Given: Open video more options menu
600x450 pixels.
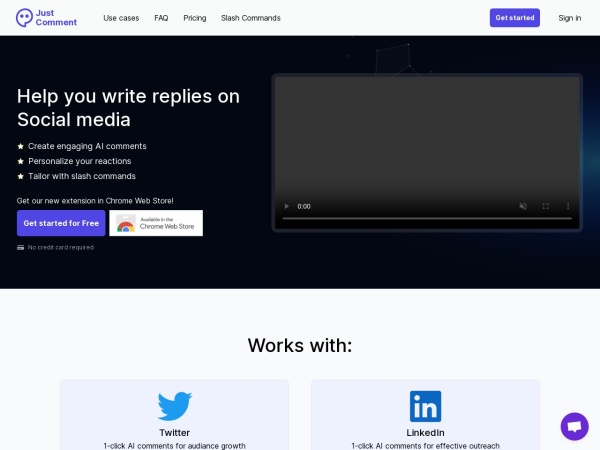Looking at the screenshot, I should point(567,206).
